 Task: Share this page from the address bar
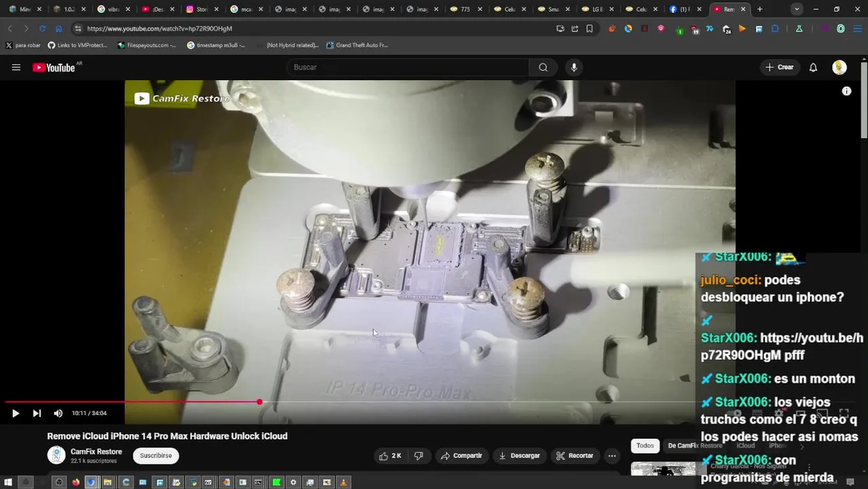point(575,29)
